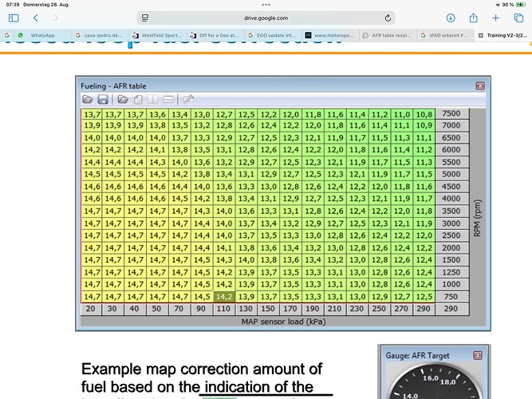Open page settings menu in address bar
The image size is (532, 399).
[145, 18]
